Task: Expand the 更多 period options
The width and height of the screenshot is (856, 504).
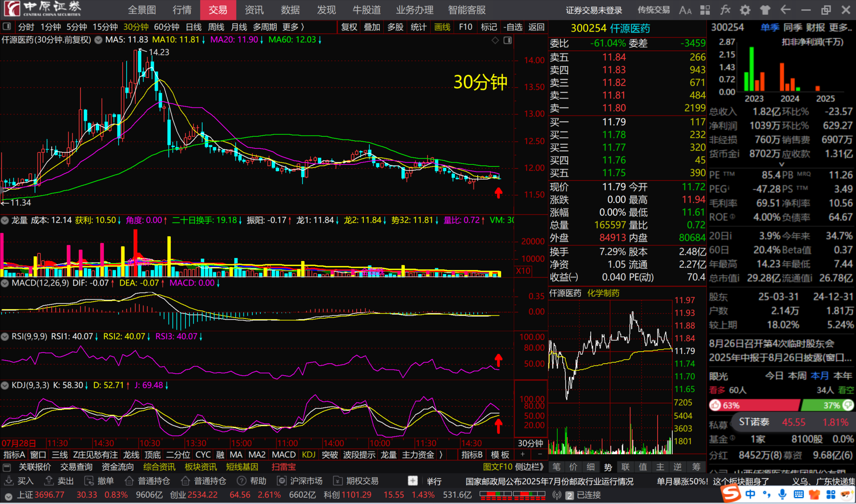Action: pos(293,27)
